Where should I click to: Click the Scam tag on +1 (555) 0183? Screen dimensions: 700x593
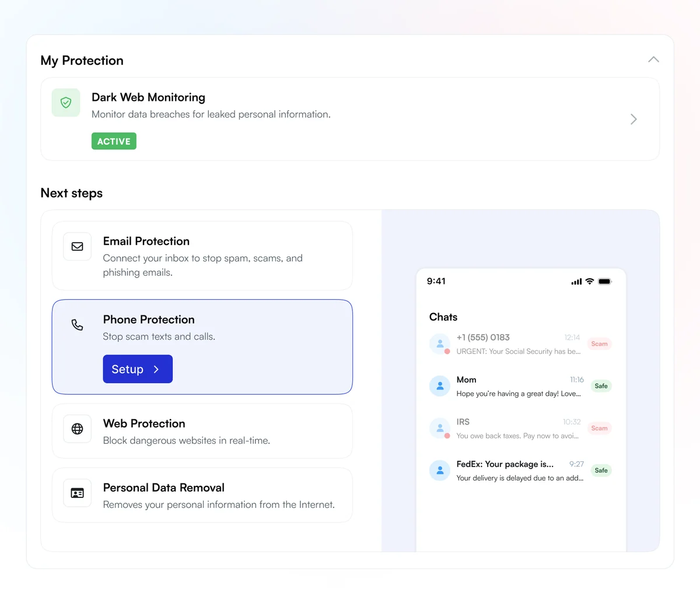tap(599, 344)
